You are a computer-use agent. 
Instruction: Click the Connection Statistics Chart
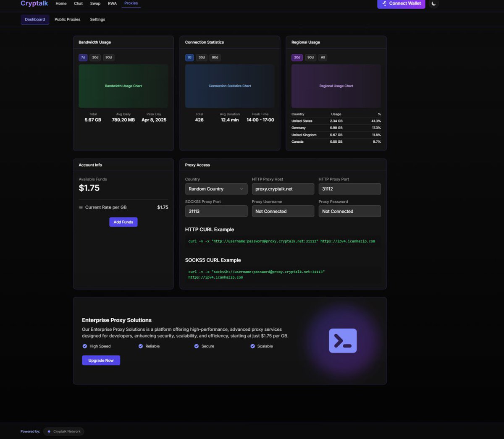(x=230, y=86)
